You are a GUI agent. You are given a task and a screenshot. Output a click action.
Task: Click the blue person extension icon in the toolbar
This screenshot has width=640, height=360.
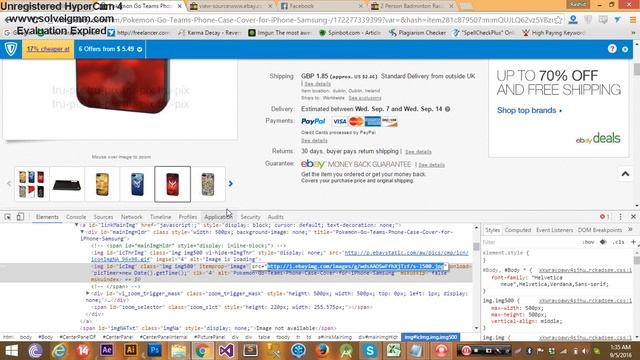click(x=573, y=19)
